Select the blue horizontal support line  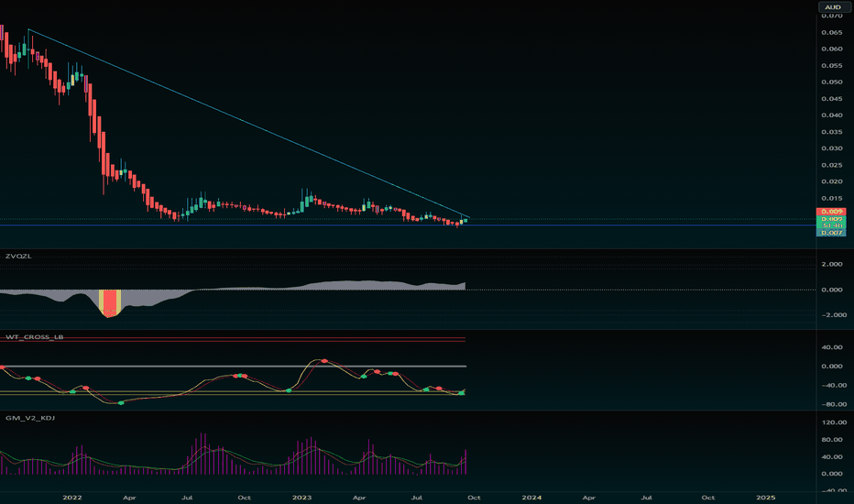pos(409,225)
